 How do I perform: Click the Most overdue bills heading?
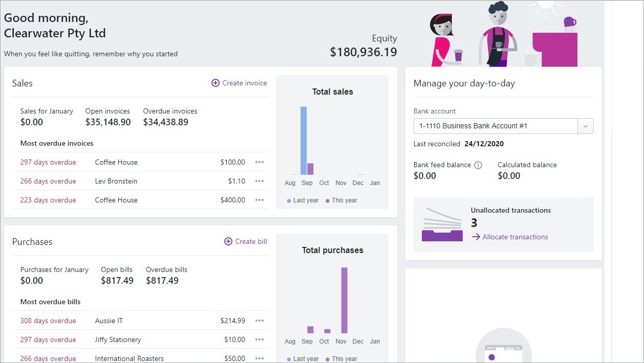[x=51, y=302]
